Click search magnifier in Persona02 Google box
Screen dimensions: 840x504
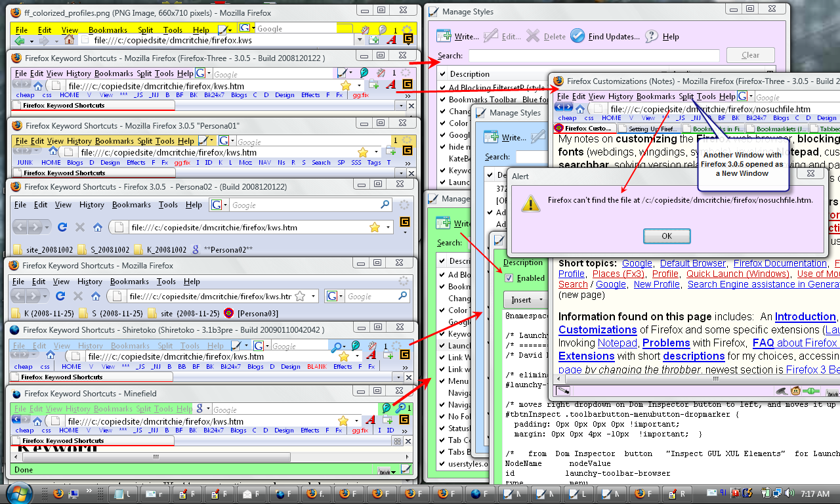click(385, 205)
